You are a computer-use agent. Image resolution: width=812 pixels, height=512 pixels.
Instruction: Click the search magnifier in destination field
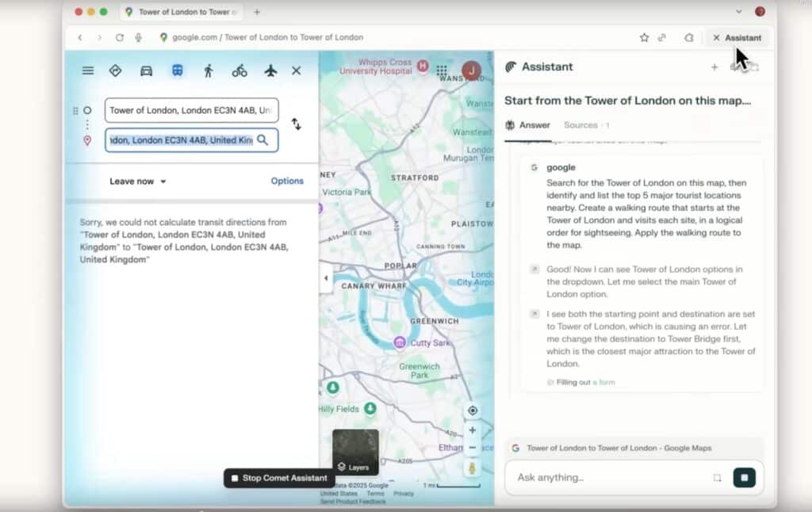[262, 139]
